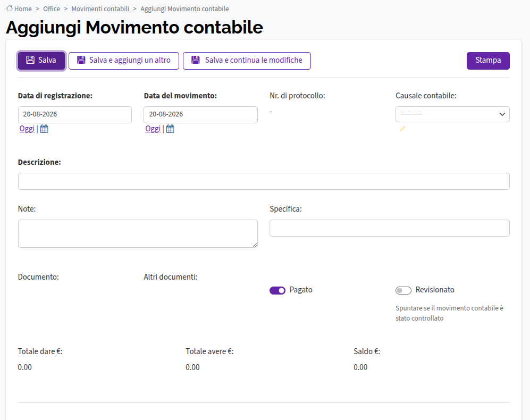Click the Nr. di protocollo label
Screen dimensions: 530x420
pyautogui.click(x=297, y=96)
